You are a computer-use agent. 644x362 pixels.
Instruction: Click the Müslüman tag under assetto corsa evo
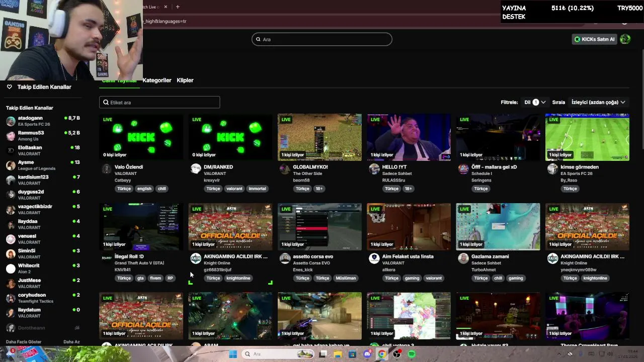coord(346,278)
